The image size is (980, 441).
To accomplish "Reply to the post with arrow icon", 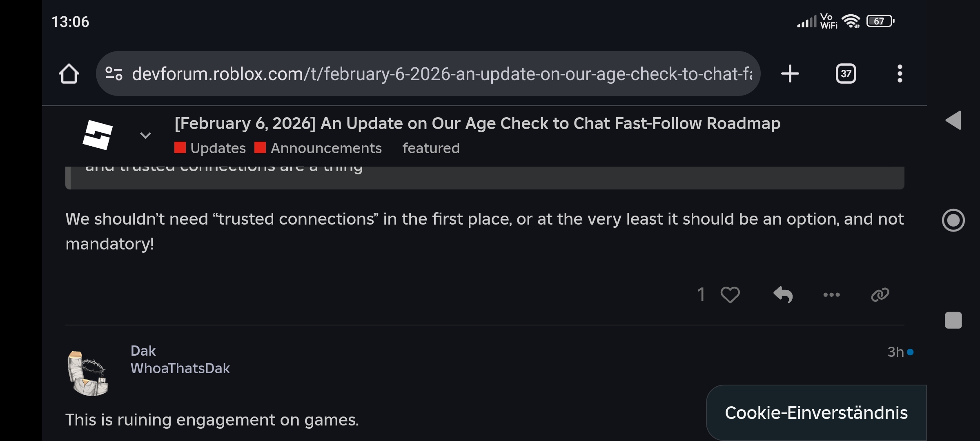I will 783,294.
